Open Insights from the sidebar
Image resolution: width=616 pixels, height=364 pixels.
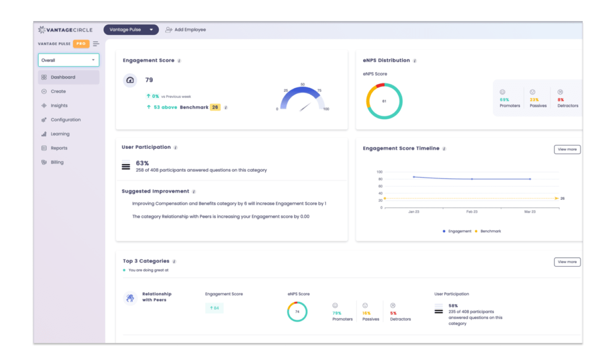coord(59,106)
